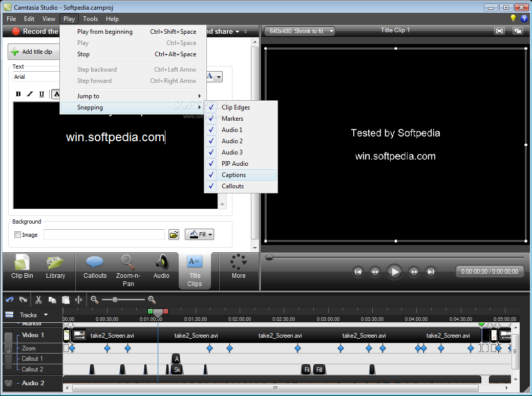Open the Help menu
Image resolution: width=532 pixels, height=396 pixels.
pos(112,19)
